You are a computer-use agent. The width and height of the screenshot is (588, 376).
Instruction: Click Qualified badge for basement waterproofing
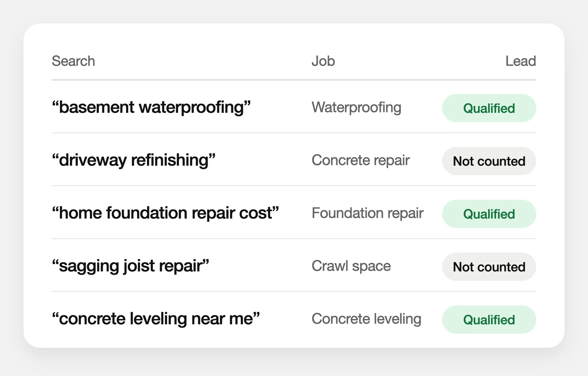pos(489,108)
